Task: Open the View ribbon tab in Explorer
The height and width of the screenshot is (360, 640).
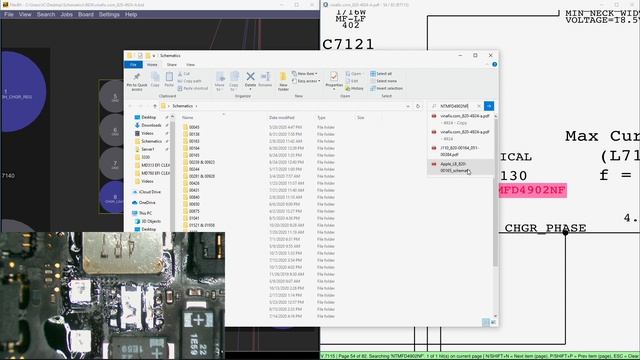Action: click(x=190, y=64)
